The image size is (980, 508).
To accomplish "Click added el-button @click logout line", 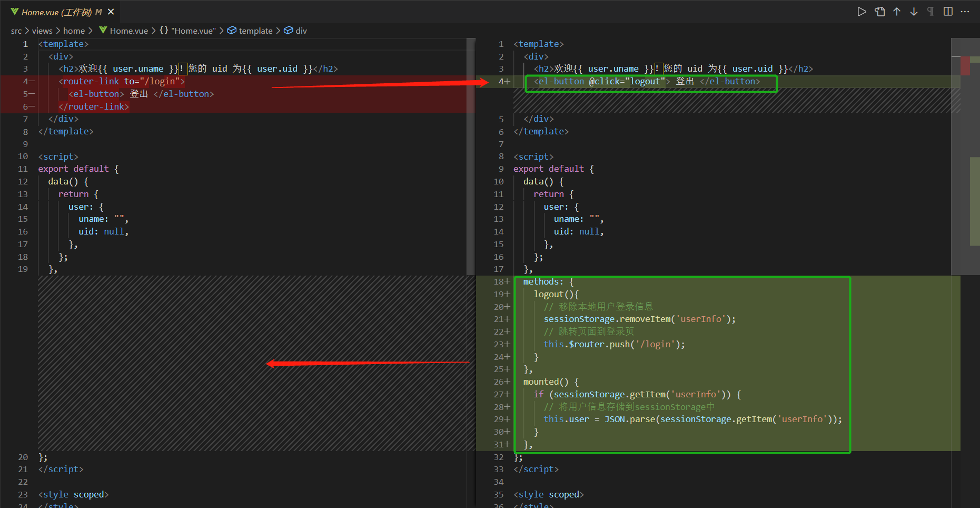I will (647, 82).
